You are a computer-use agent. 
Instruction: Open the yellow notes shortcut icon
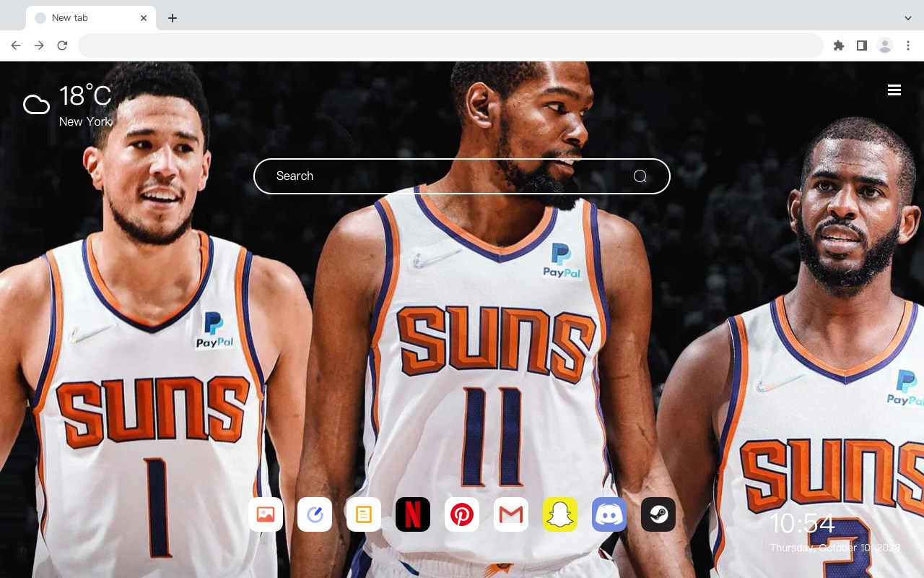(364, 514)
